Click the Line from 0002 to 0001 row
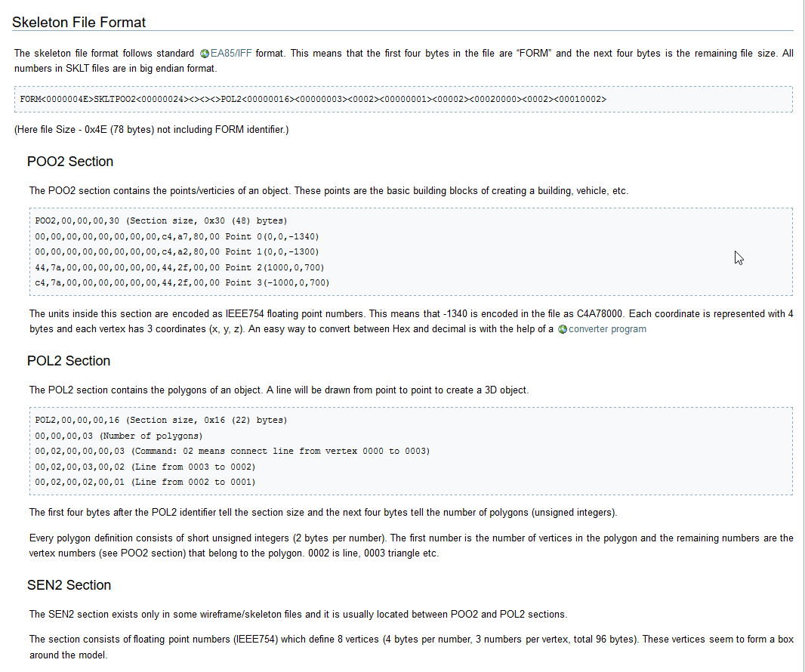 [145, 482]
